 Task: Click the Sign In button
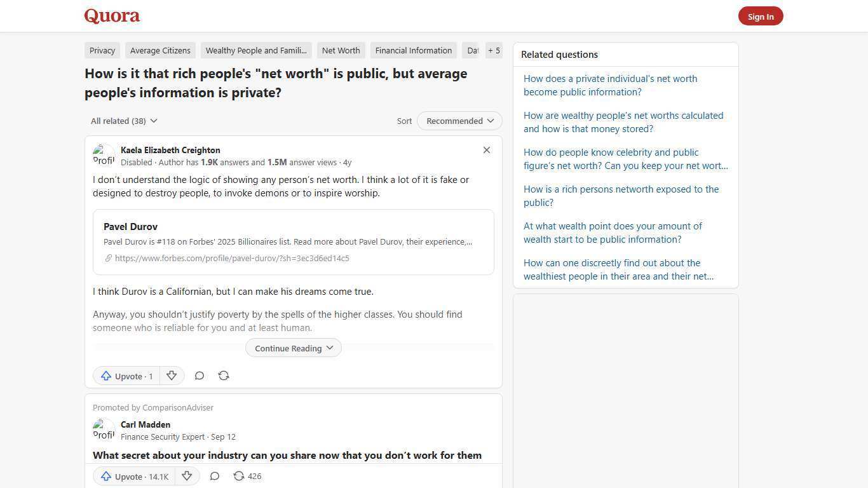point(761,16)
